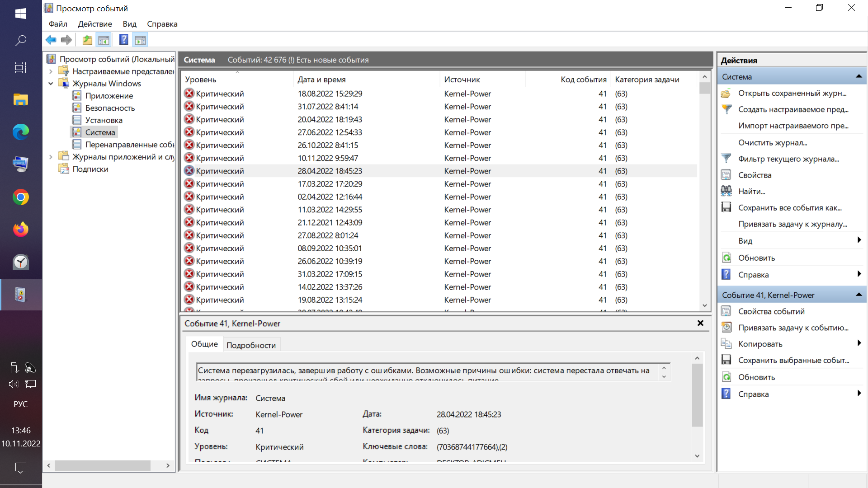Close the event 41 preview pane
868x488 pixels.
coord(700,323)
